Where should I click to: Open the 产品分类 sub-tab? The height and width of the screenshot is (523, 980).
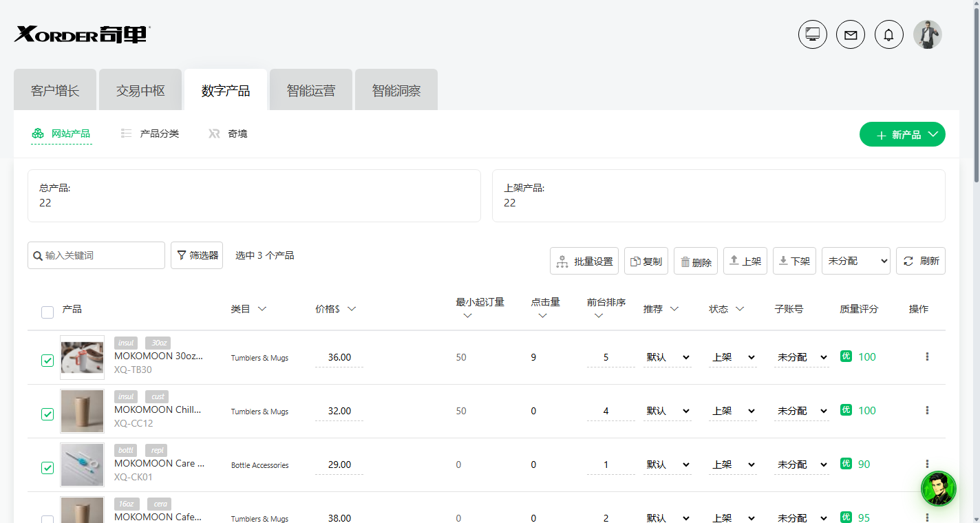coord(150,134)
